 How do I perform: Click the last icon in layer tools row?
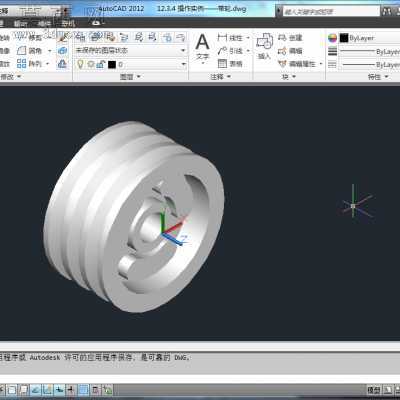click(x=180, y=37)
